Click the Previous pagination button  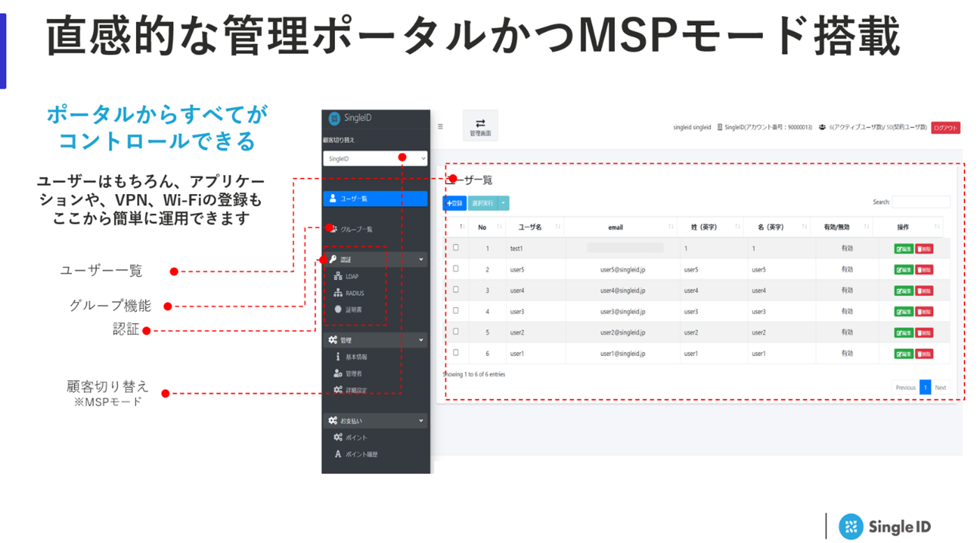click(x=905, y=387)
